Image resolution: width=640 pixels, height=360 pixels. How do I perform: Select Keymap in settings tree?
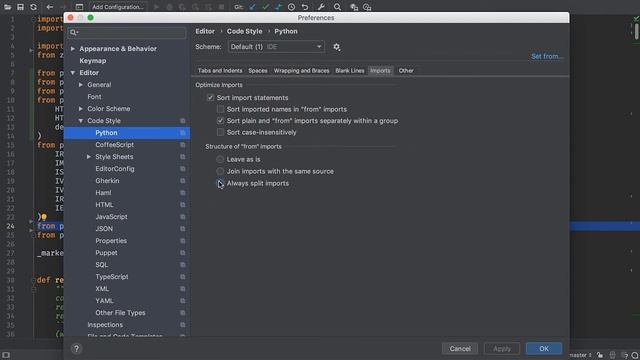[x=93, y=61]
